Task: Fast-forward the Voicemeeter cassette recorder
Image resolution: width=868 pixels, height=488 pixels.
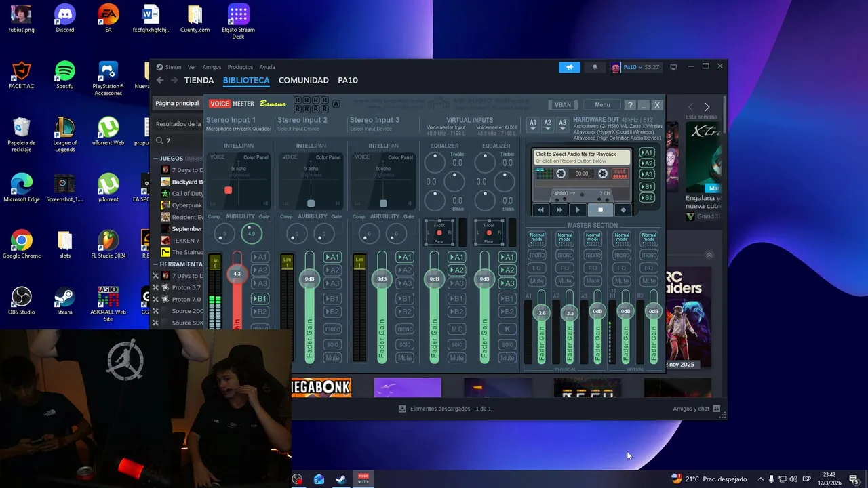Action: [x=559, y=210]
